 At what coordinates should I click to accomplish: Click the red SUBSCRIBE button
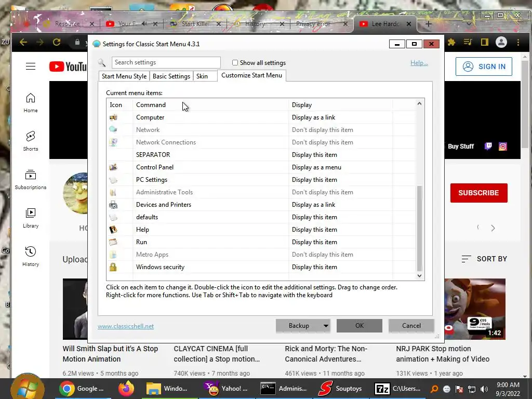click(478, 193)
